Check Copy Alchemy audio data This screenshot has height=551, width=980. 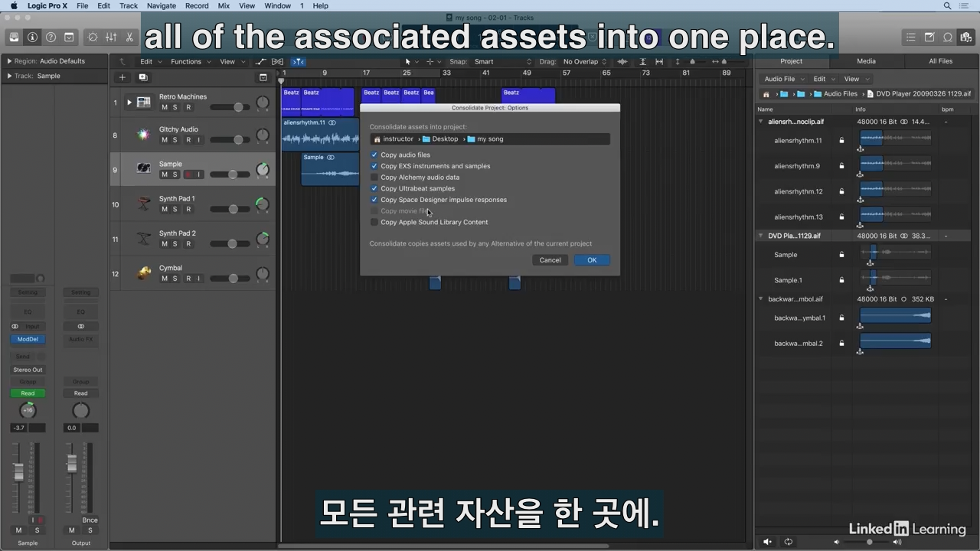point(374,178)
